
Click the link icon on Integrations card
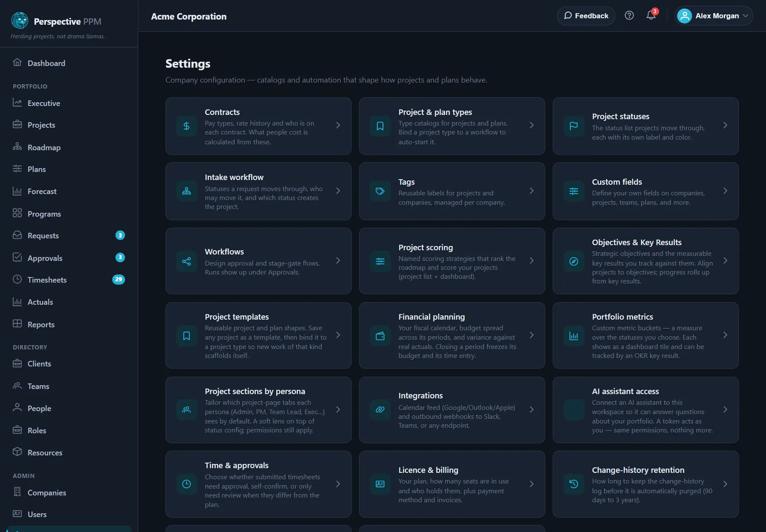click(380, 410)
